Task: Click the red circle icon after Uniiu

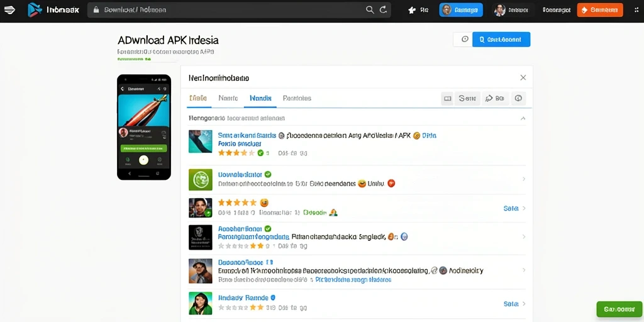Action: [391, 184]
